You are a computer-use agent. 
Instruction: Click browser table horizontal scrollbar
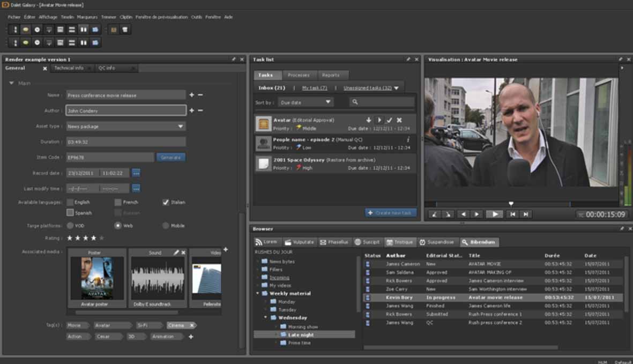(x=460, y=347)
